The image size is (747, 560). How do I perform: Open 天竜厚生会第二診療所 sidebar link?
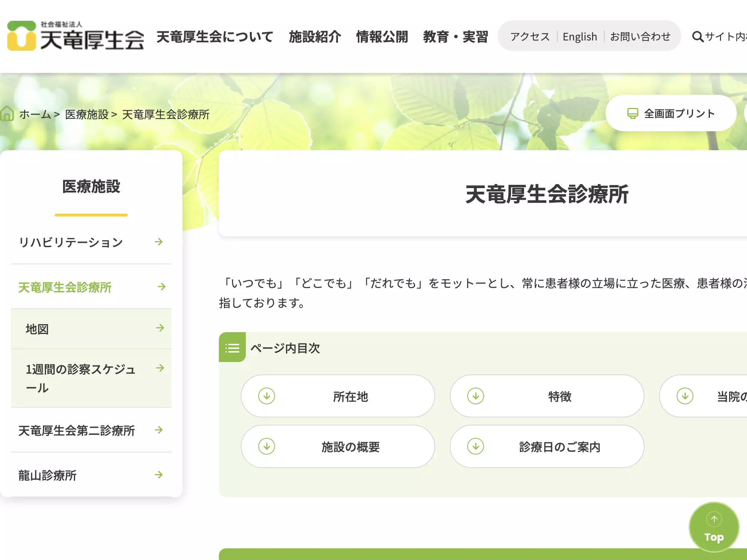(x=91, y=430)
